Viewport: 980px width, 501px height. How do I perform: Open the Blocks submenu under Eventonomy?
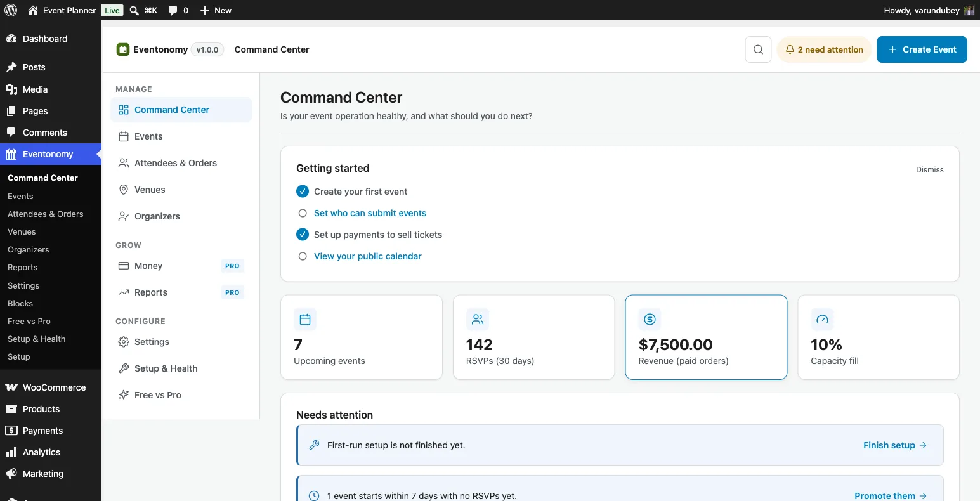(x=20, y=303)
